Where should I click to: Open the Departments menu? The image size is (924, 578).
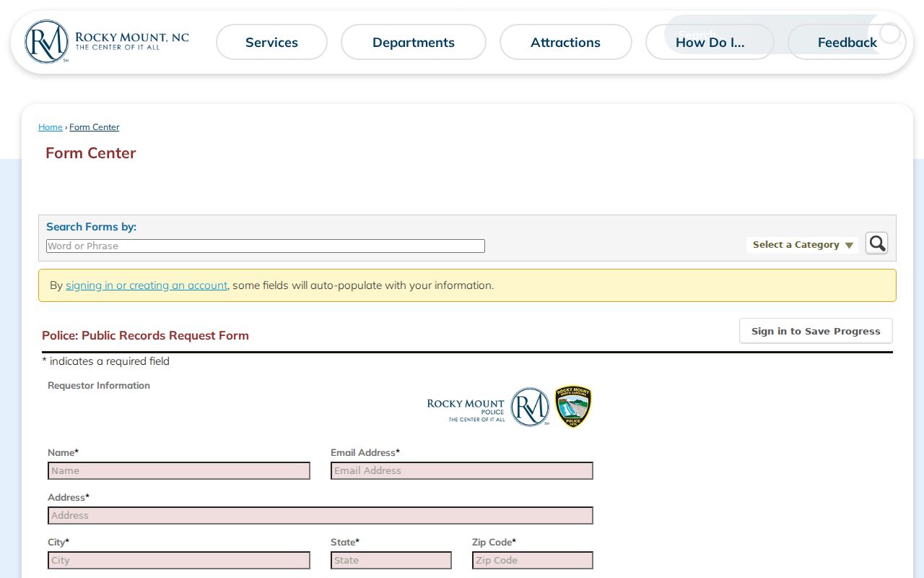tap(414, 42)
